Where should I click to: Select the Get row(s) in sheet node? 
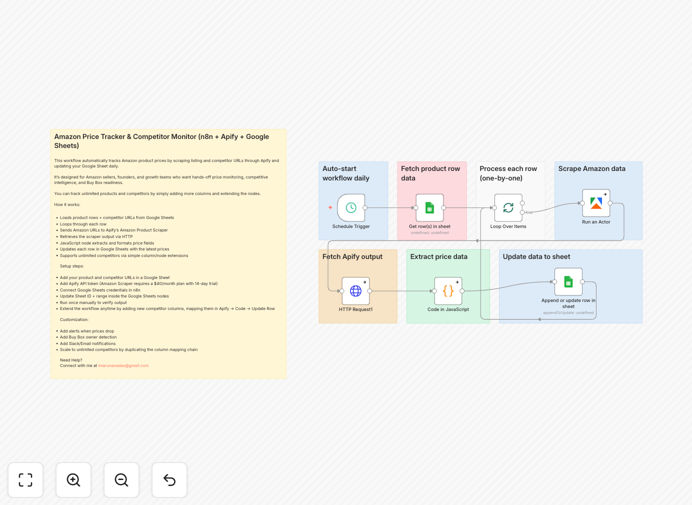coord(429,207)
